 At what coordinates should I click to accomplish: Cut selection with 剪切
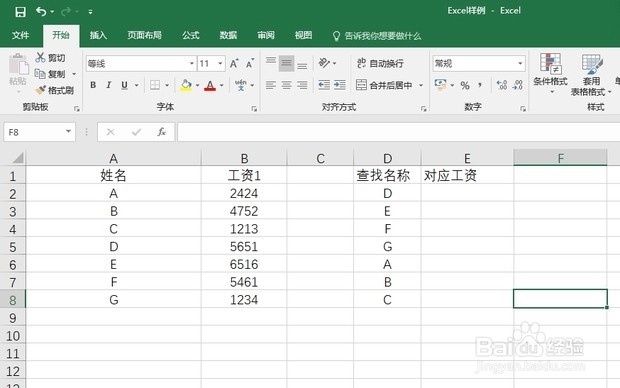point(50,58)
